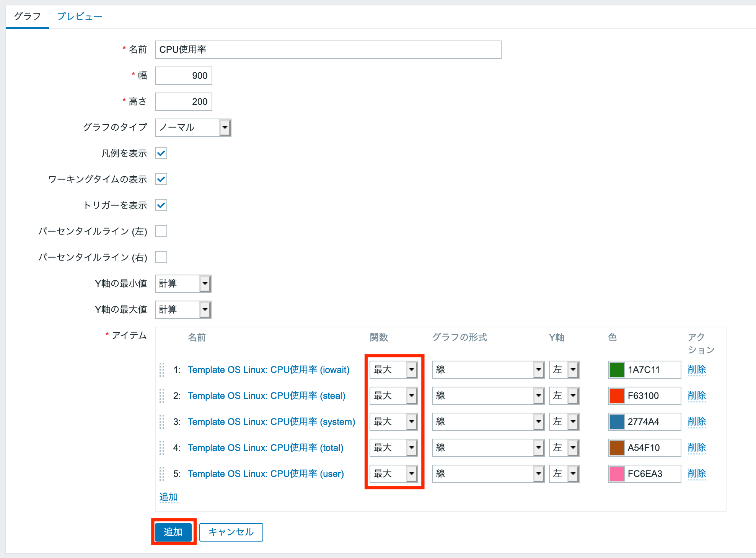756x558 pixels.
Task: Enable パーセンタイルライン (左) checkbox
Action: (x=161, y=231)
